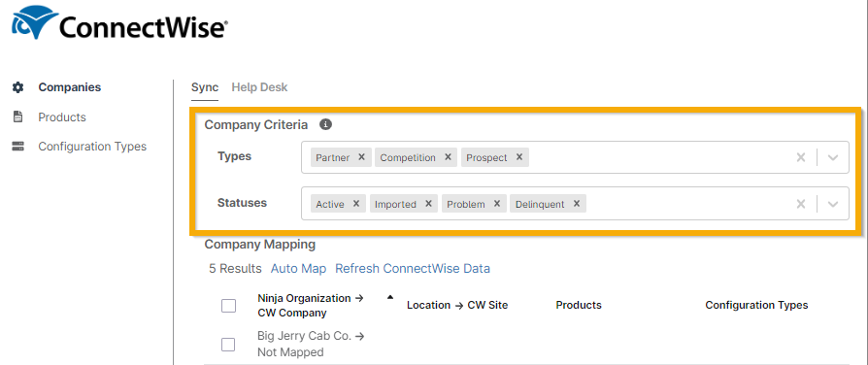This screenshot has width=868, height=365.
Task: Click the Ninja Organization → CW Company header
Action: pyautogui.click(x=311, y=305)
